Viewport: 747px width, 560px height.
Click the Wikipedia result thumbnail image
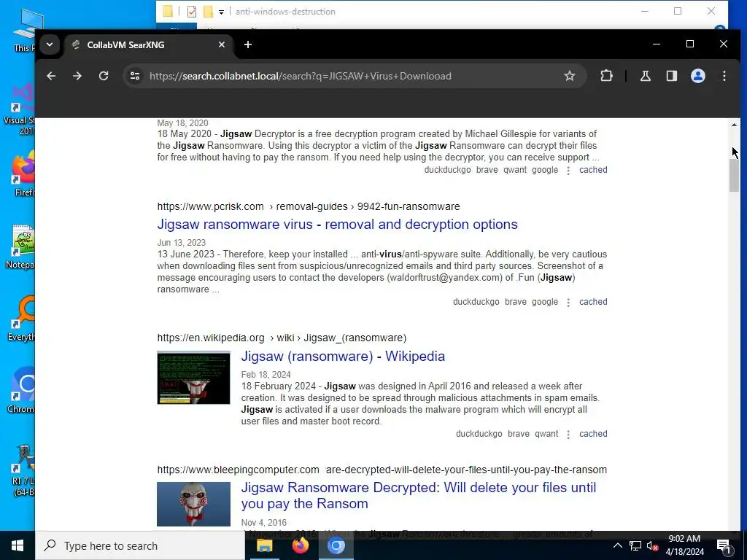193,378
